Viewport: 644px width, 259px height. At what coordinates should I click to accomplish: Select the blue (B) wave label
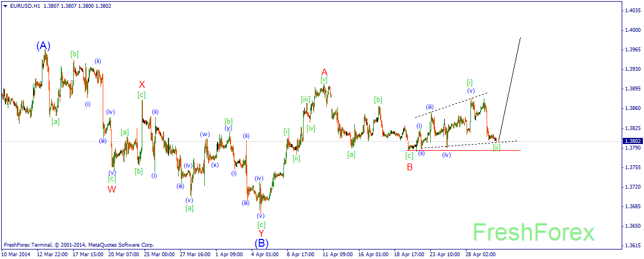pyautogui.click(x=262, y=243)
